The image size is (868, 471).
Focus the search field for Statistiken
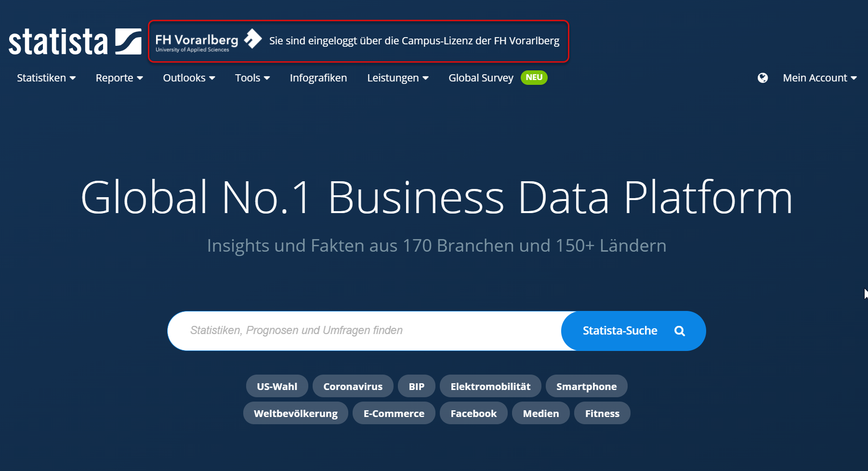pos(365,331)
